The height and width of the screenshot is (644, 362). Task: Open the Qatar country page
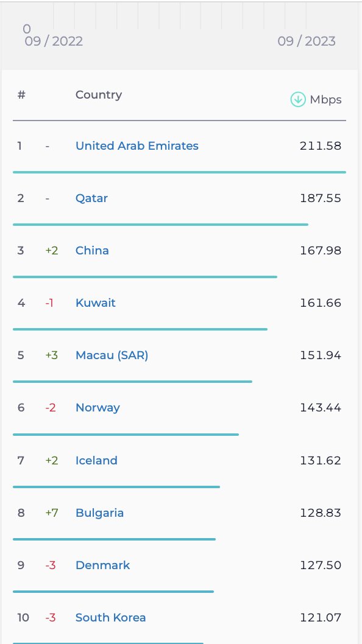(91, 198)
